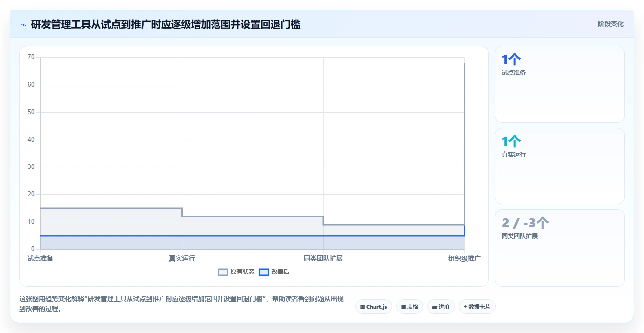644x333 pixels.
Task: Click the y-axis value 70
Action: pos(31,57)
